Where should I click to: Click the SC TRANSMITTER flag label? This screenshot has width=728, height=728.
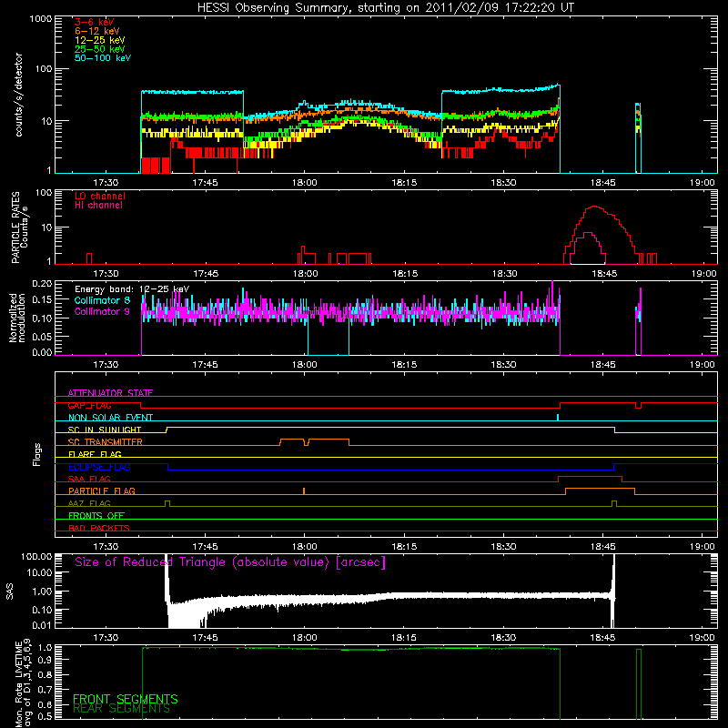[106, 442]
